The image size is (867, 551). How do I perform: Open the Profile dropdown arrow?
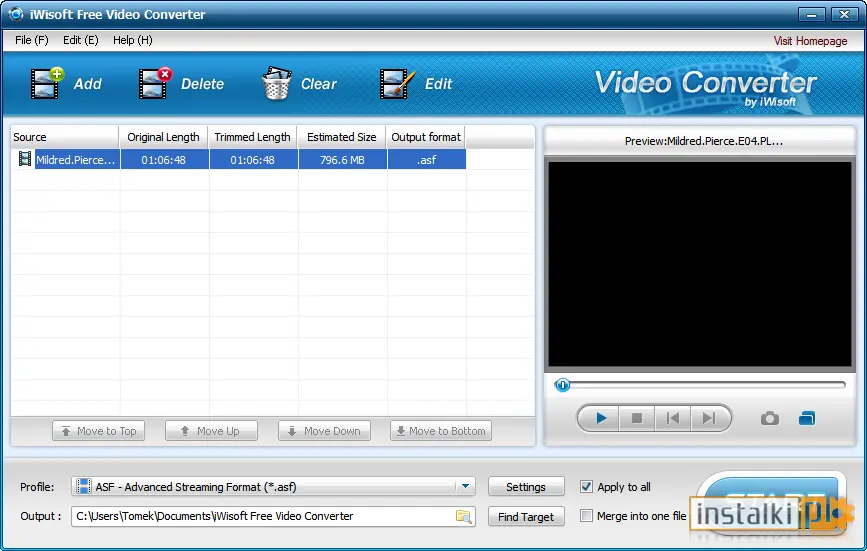[465, 486]
